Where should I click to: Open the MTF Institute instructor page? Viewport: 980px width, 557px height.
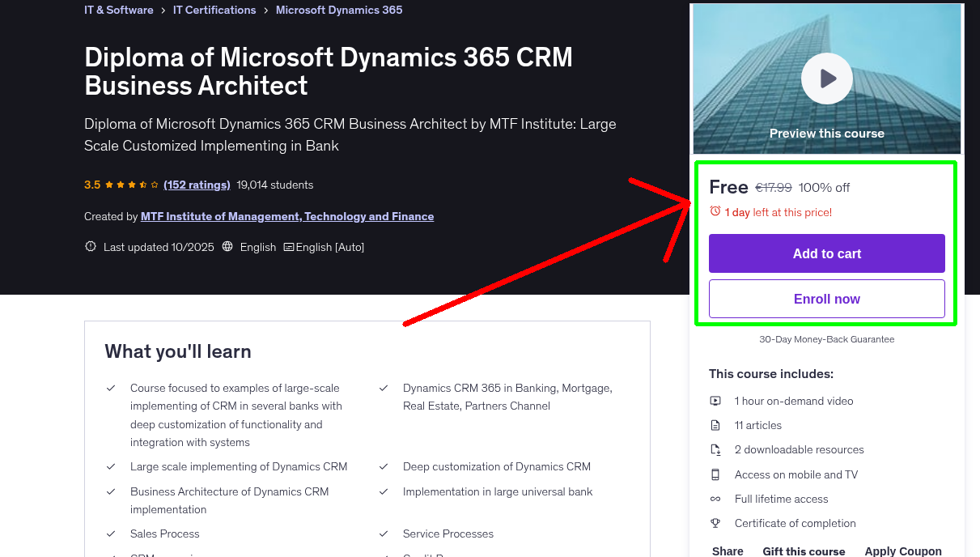point(288,216)
